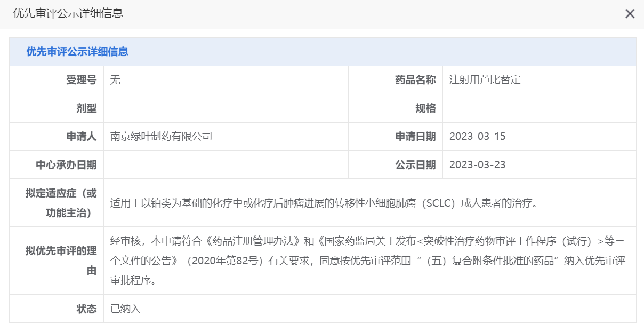The image size is (644, 331).
Task: Click the 剂型 field label
Action: point(86,108)
